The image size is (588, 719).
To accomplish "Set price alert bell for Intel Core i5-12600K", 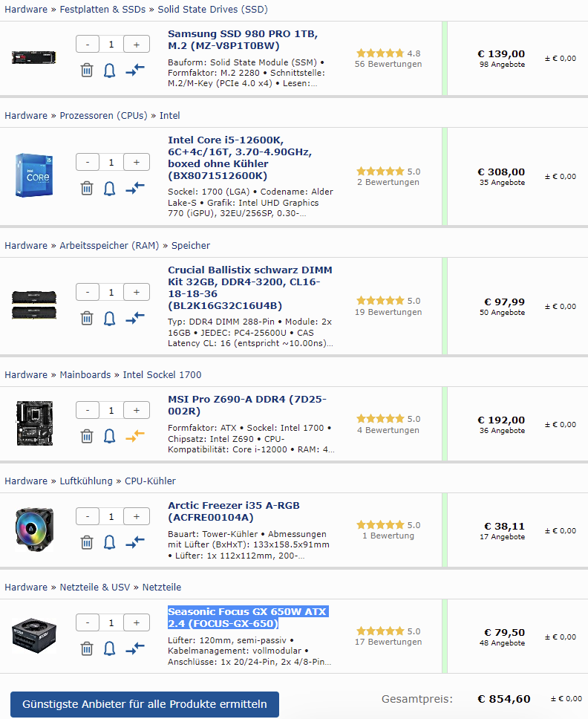I will click(109, 189).
